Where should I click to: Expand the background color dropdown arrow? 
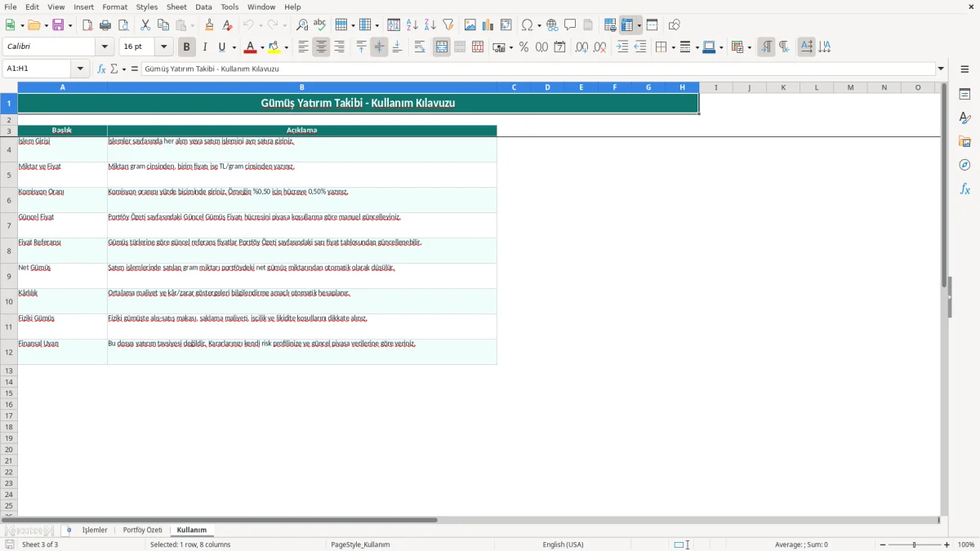(286, 47)
